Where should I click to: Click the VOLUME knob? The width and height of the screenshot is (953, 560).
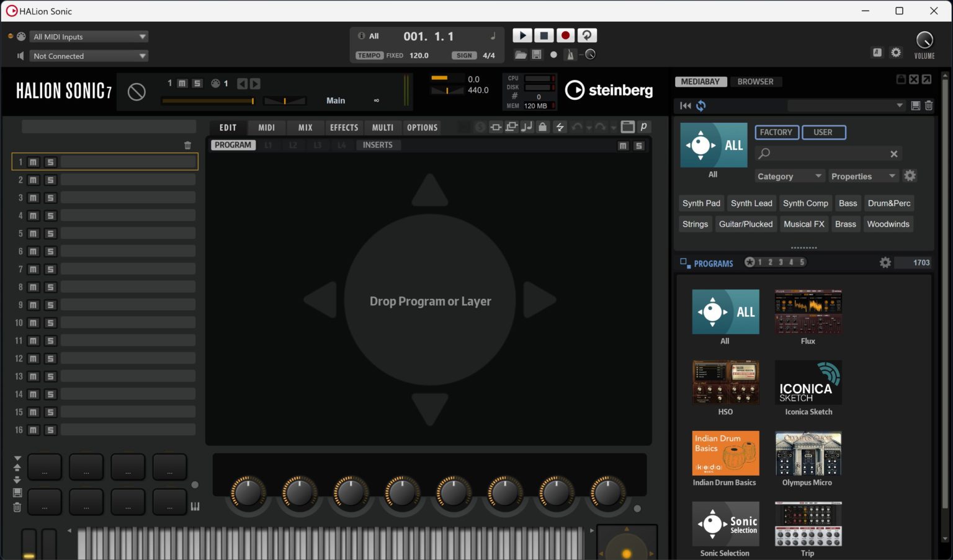(924, 40)
